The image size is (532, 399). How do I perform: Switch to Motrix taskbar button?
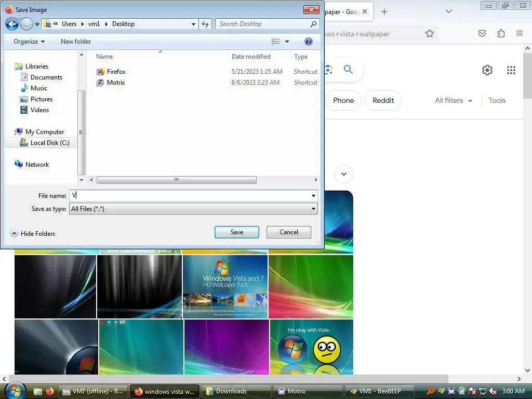pyautogui.click(x=308, y=391)
